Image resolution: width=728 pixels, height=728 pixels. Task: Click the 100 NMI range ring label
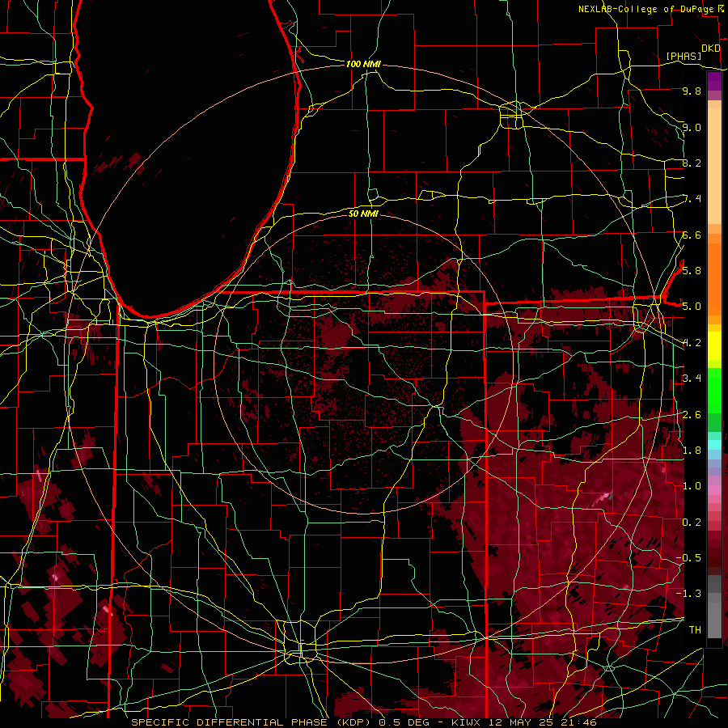pyautogui.click(x=363, y=64)
